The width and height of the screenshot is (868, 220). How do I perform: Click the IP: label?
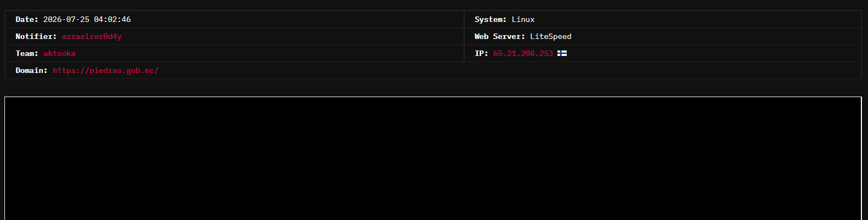pyautogui.click(x=481, y=53)
